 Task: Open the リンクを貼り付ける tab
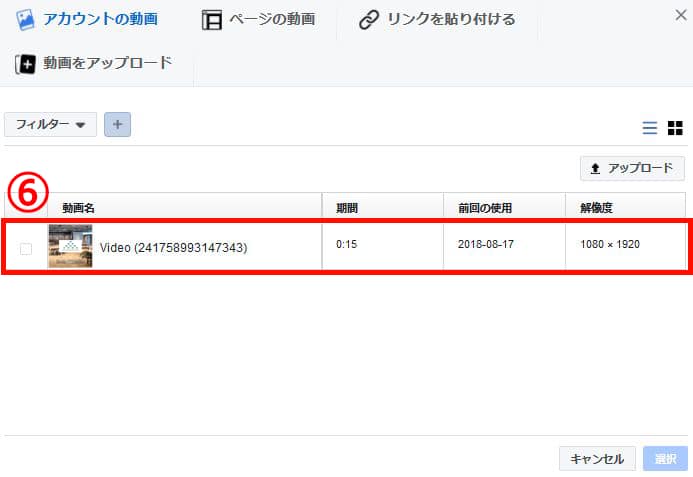click(x=450, y=19)
